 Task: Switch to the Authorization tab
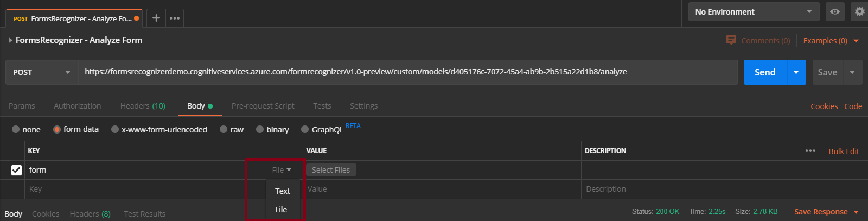click(x=77, y=106)
